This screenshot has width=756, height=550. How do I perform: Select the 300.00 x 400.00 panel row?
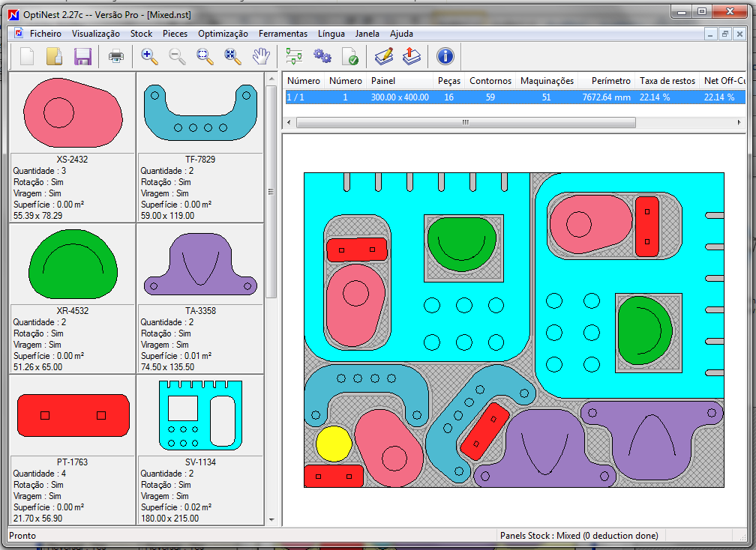pyautogui.click(x=399, y=97)
